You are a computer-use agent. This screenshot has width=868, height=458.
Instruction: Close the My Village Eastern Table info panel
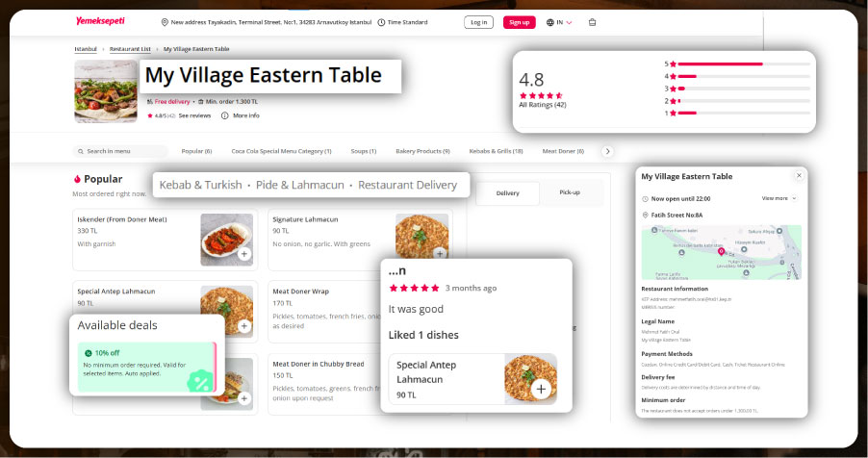point(798,176)
